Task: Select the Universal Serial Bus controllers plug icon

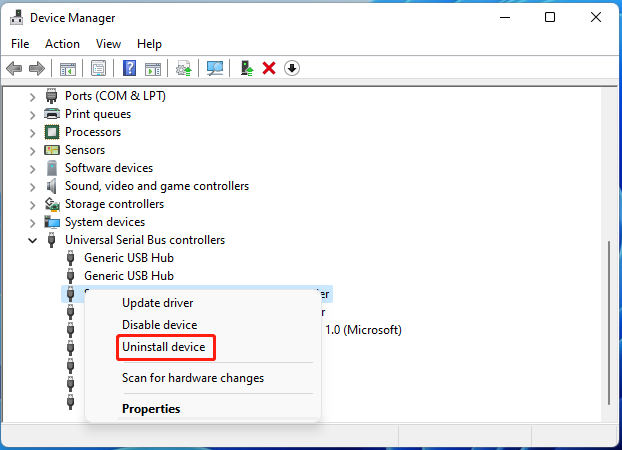Action: [52, 240]
